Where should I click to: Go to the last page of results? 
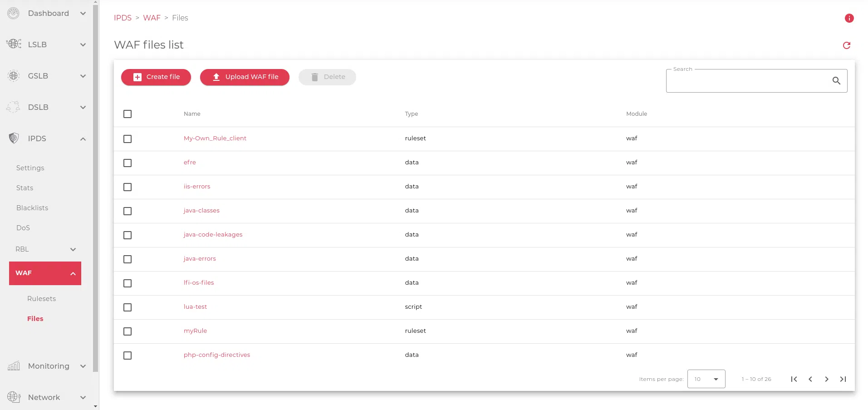(x=843, y=379)
